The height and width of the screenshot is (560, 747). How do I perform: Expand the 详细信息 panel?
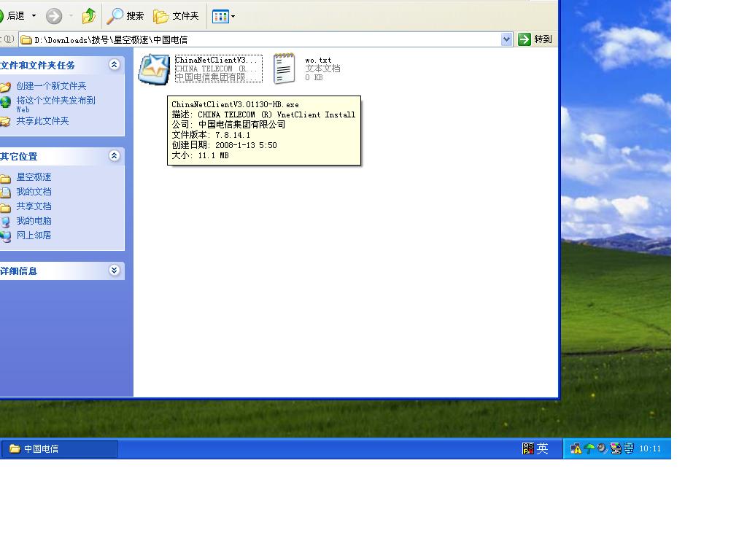point(115,271)
